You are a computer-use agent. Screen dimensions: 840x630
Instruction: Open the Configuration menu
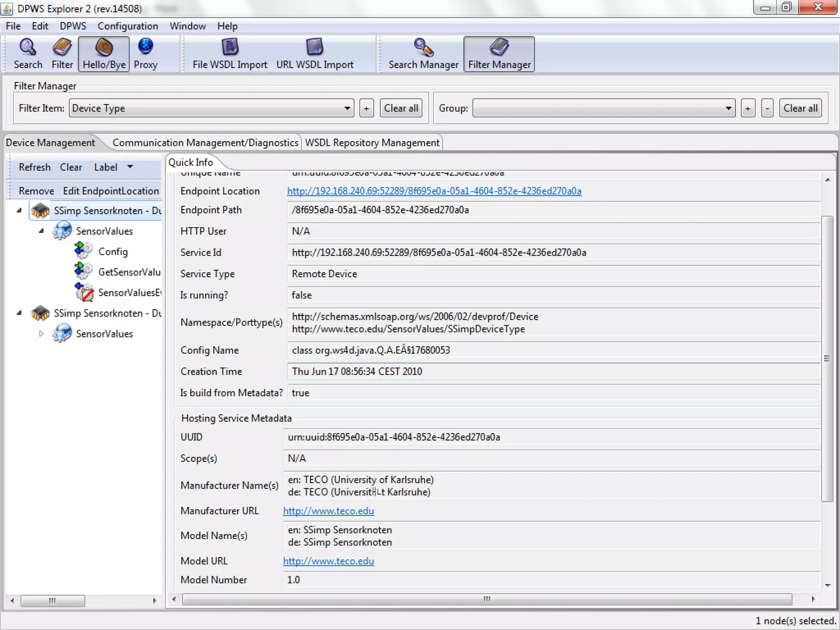click(x=128, y=26)
